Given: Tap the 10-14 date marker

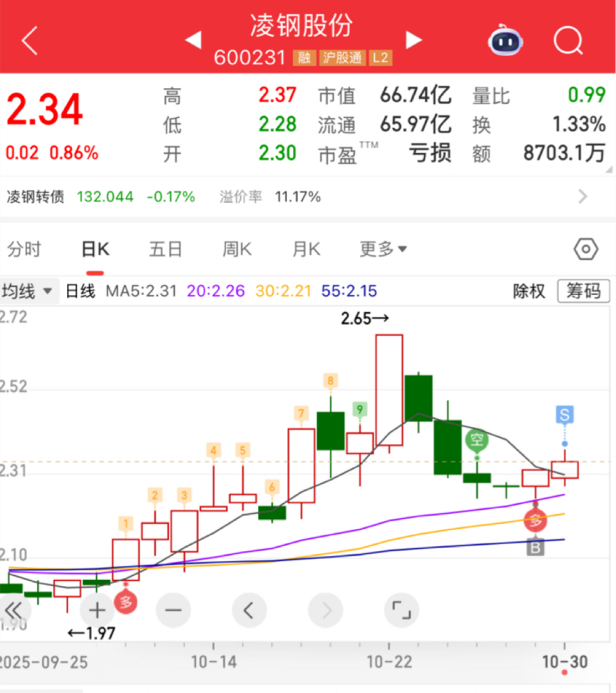Looking at the screenshot, I should tap(214, 662).
